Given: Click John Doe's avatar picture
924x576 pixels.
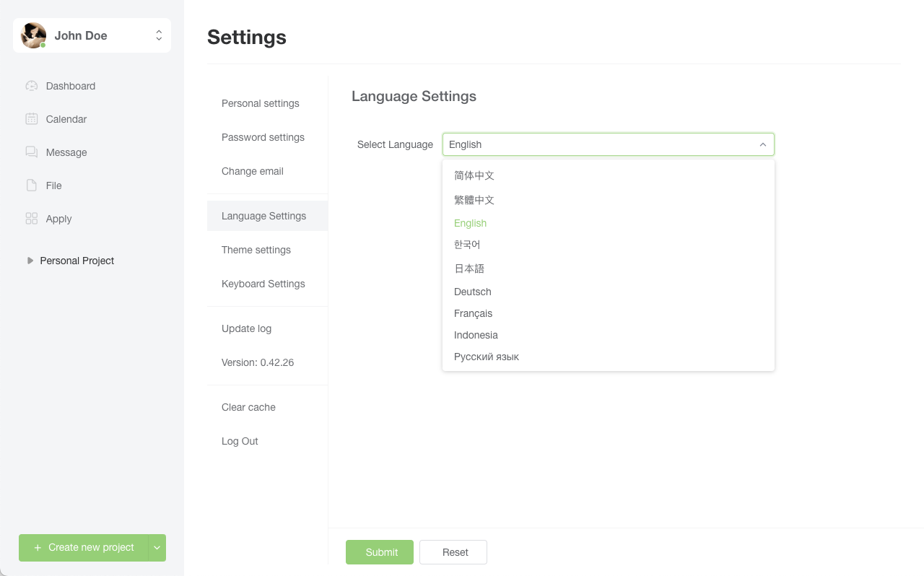Looking at the screenshot, I should pos(33,35).
